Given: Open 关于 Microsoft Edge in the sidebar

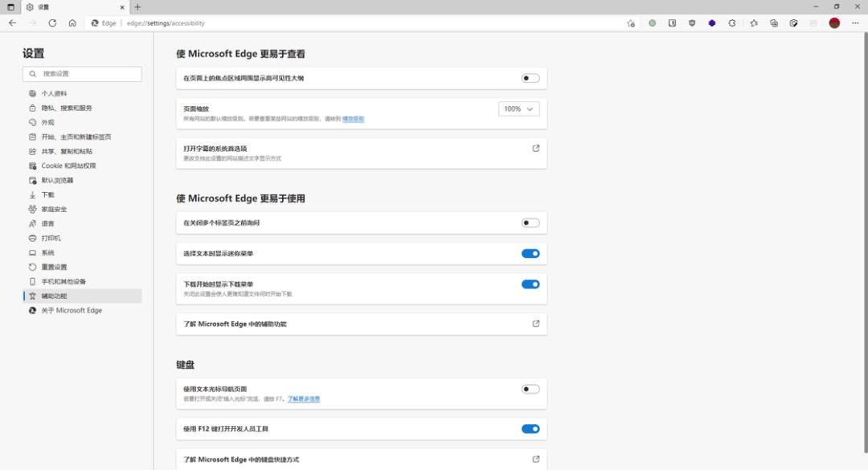Looking at the screenshot, I should (82, 311).
